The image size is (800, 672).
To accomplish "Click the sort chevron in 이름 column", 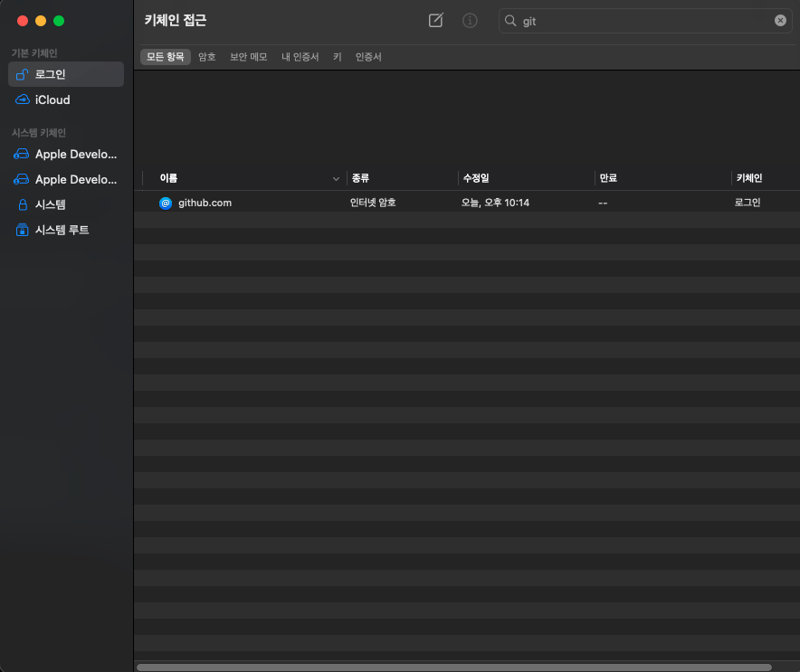I will [x=336, y=178].
